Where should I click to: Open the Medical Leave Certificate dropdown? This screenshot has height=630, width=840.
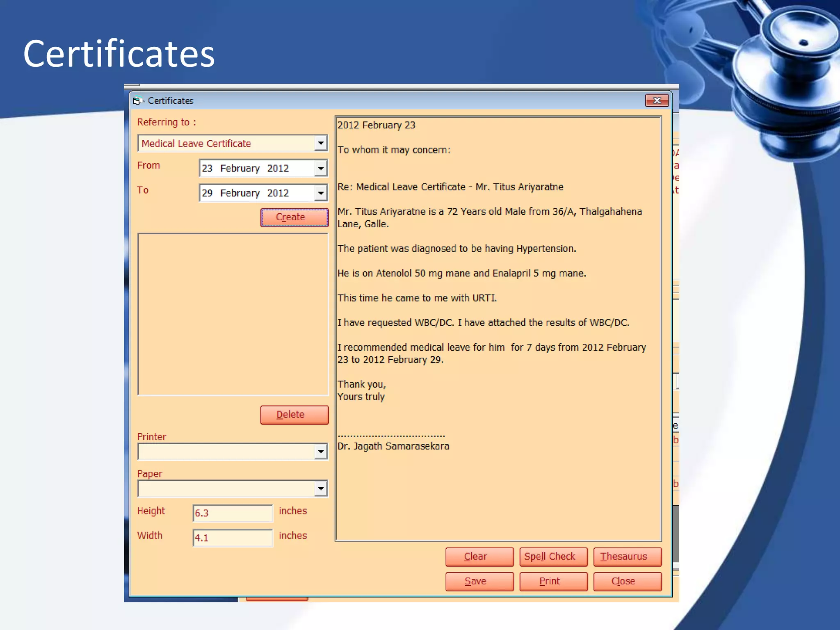coord(321,143)
